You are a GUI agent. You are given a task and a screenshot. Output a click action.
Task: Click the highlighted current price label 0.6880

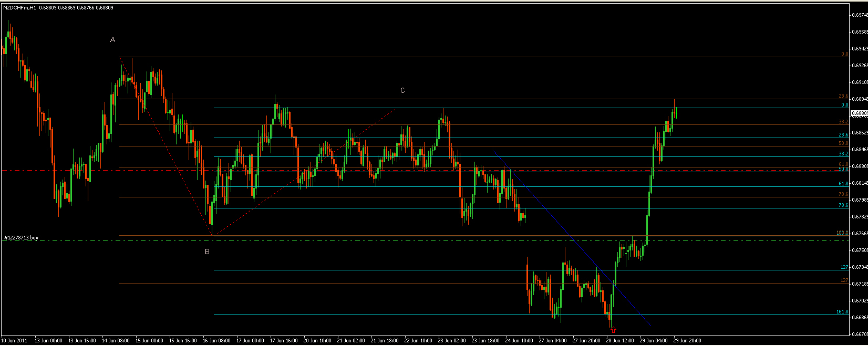click(858, 113)
